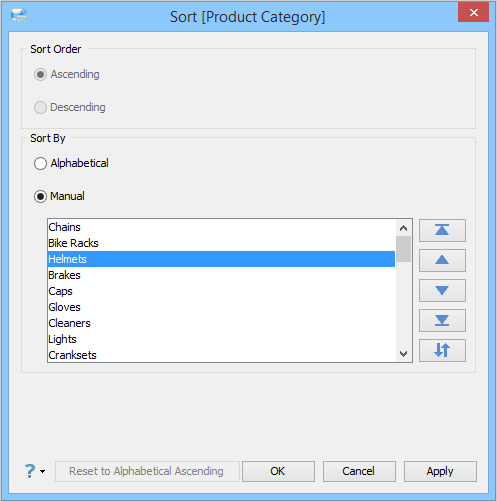Image resolution: width=497 pixels, height=502 pixels.
Task: Select Chains in the category list
Action: pos(221,227)
